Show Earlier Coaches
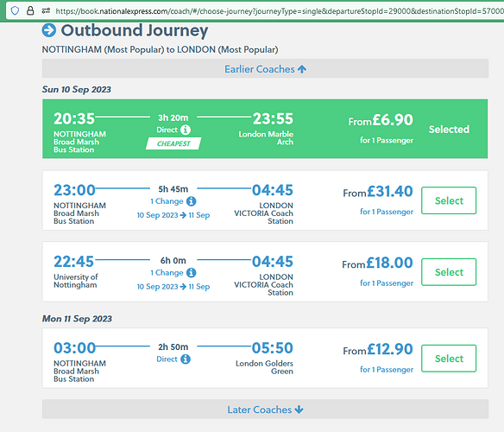Image resolution: width=504 pixels, height=432 pixels. tap(265, 68)
